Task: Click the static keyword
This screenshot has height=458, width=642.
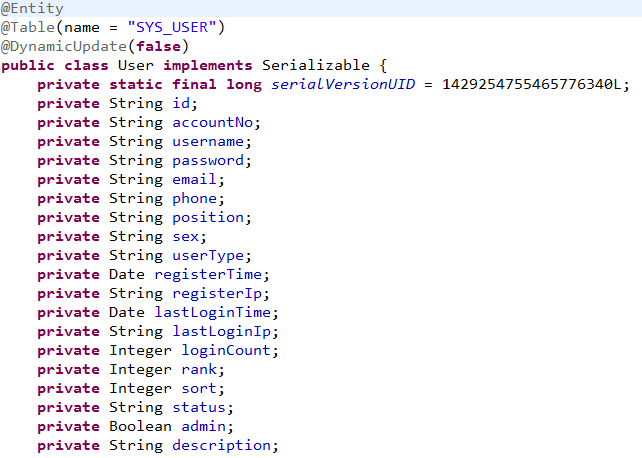Action: (136, 84)
